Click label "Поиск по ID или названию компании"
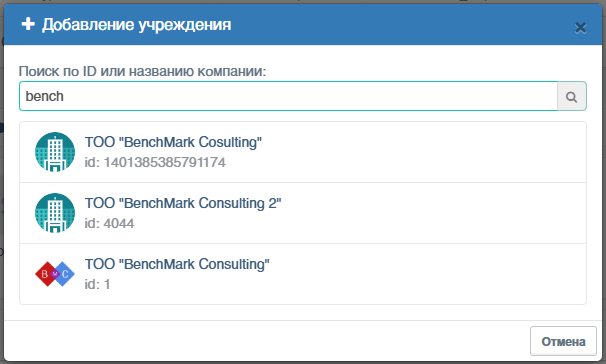606x364 pixels. coord(143,71)
